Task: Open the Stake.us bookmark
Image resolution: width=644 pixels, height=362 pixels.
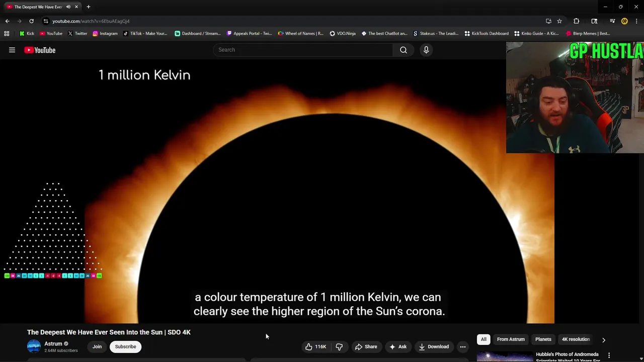Action: pos(436,34)
